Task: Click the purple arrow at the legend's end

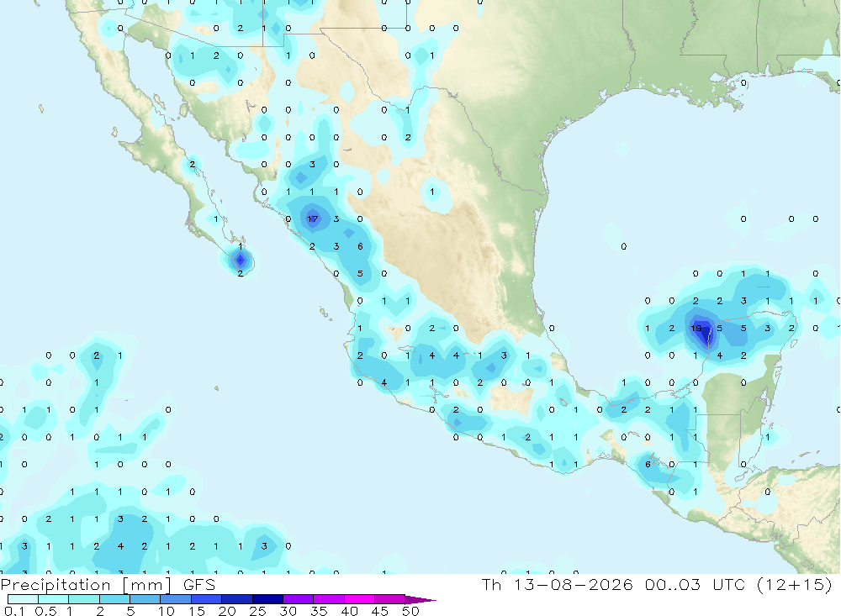Action: pyautogui.click(x=420, y=600)
